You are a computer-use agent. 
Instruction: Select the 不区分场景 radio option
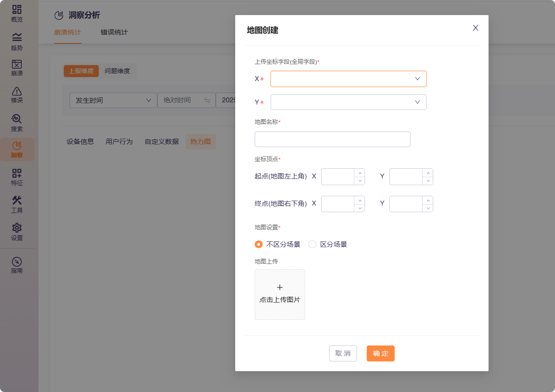click(259, 245)
